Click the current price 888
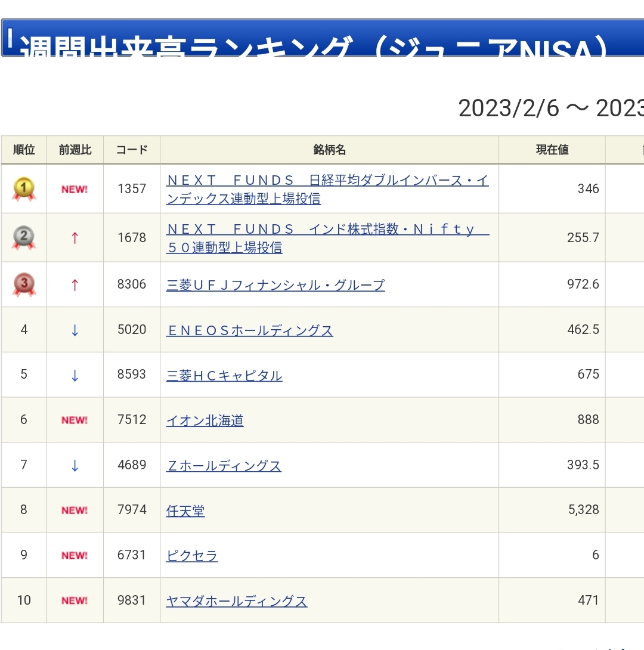 589,419
